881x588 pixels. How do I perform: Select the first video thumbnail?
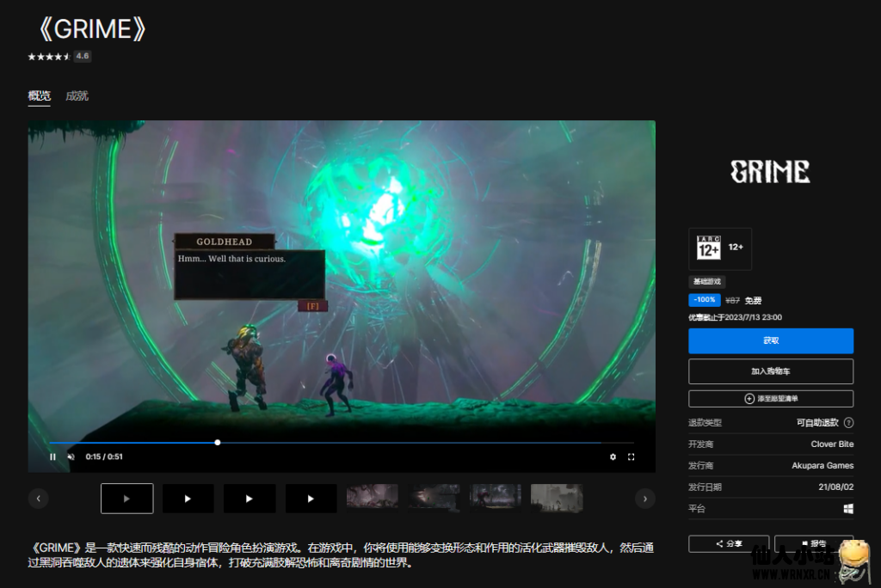[x=127, y=498]
